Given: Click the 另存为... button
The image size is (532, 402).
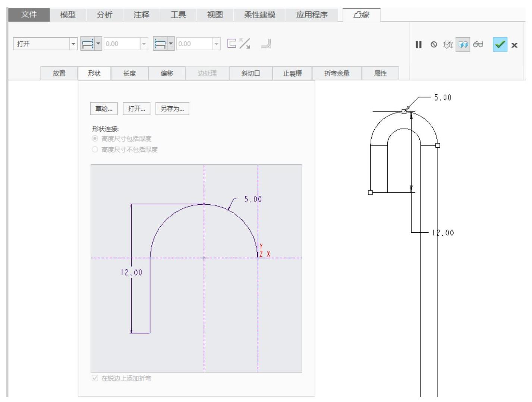Looking at the screenshot, I should 172,109.
